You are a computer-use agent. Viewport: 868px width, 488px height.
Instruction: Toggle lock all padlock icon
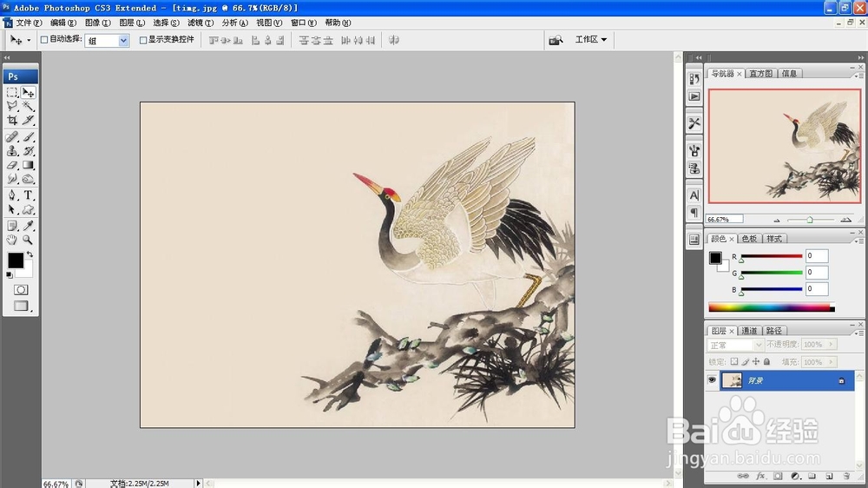point(766,362)
